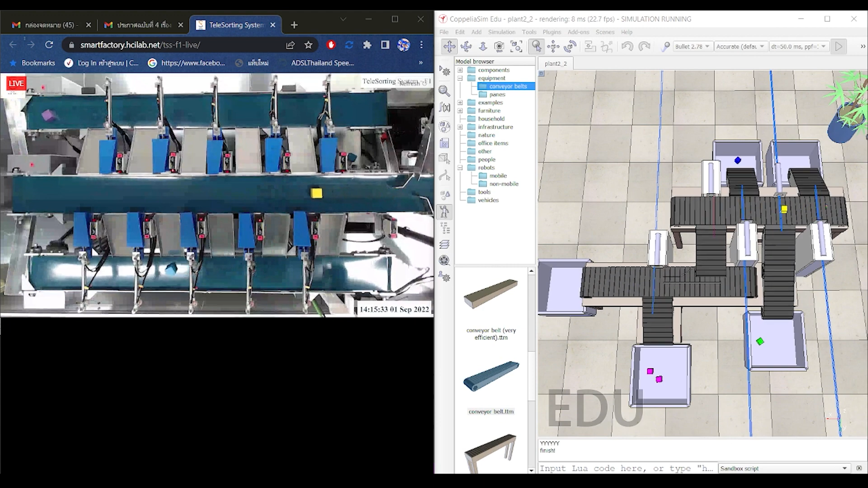Open the dt=50.0 ms time step dropdown
This screenshot has height=488, width=868.
(799, 46)
